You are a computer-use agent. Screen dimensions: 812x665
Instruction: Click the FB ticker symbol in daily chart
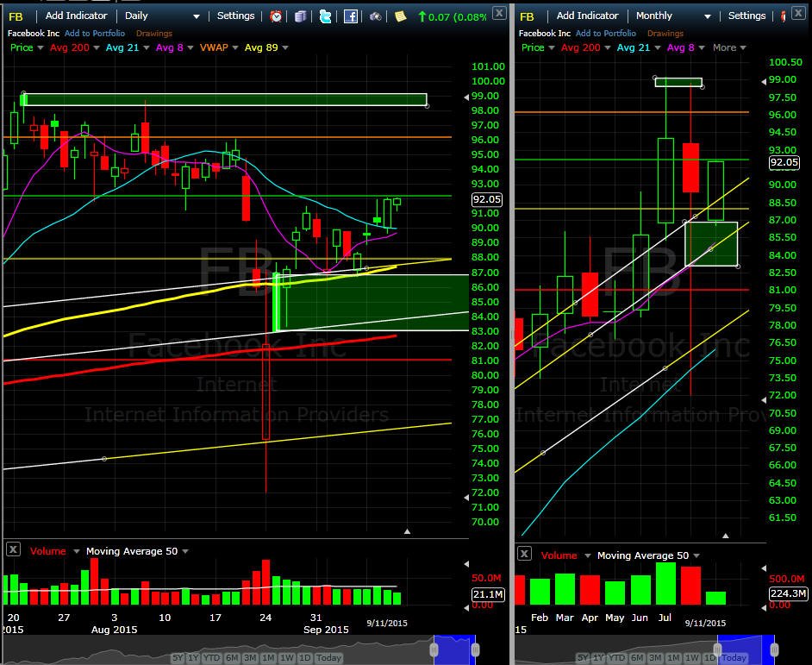click(x=16, y=16)
